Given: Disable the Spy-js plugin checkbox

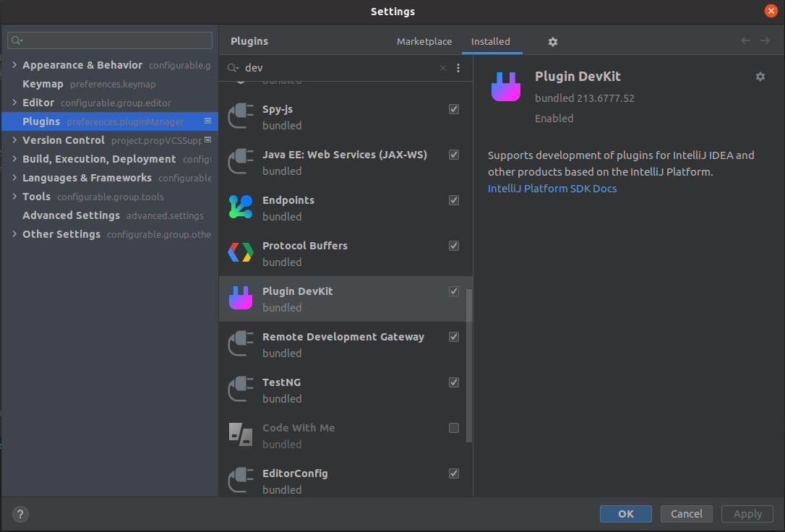Looking at the screenshot, I should coord(454,109).
